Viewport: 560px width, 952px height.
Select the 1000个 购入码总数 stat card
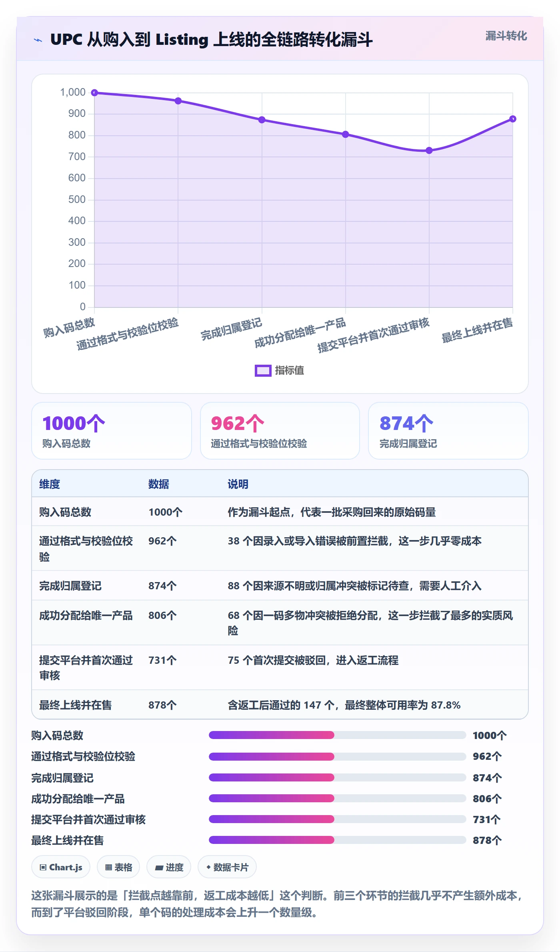pyautogui.click(x=112, y=431)
